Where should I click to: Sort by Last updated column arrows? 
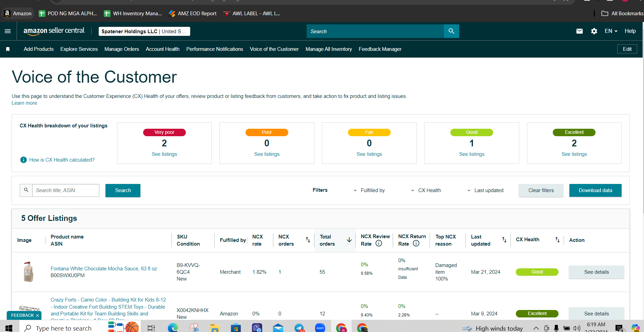504,240
